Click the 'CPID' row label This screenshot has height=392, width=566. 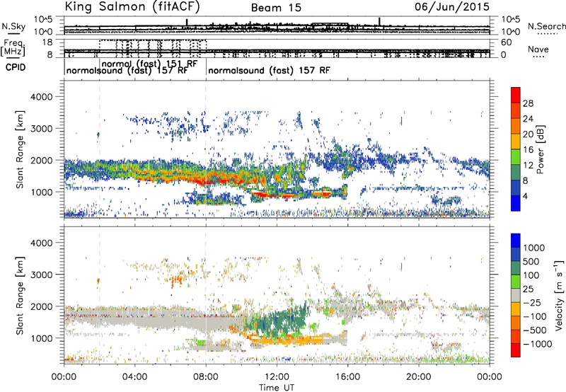(x=16, y=67)
